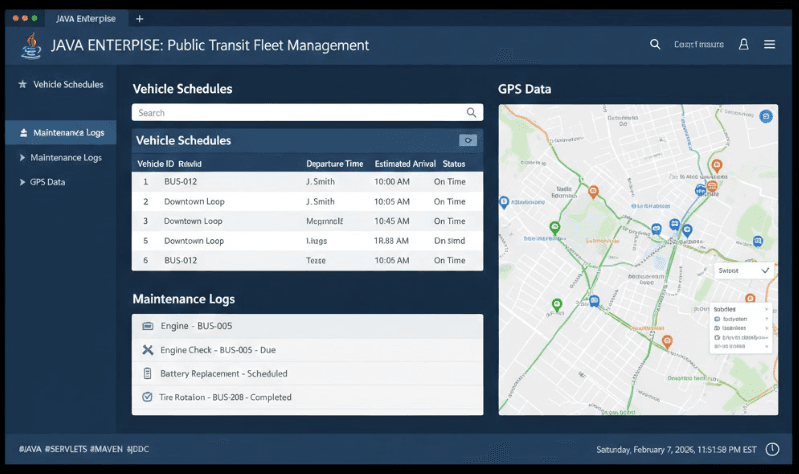Select Downtown Loop in table row 2
Image resolution: width=799 pixels, height=474 pixels.
coord(194,201)
